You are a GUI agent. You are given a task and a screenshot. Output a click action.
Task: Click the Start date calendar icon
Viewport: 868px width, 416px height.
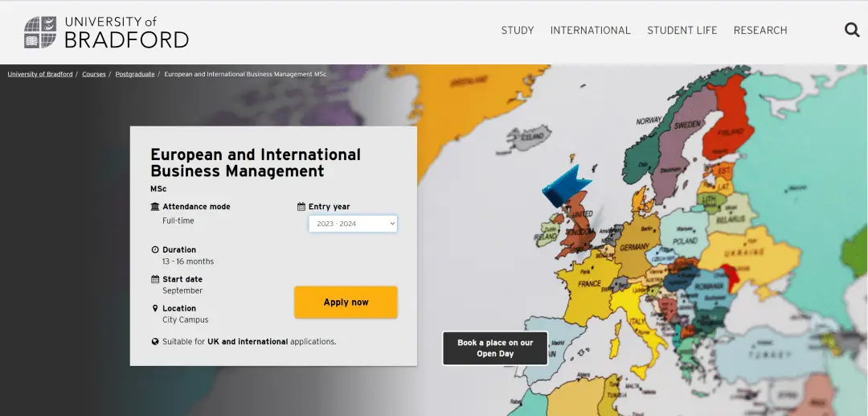click(x=155, y=279)
